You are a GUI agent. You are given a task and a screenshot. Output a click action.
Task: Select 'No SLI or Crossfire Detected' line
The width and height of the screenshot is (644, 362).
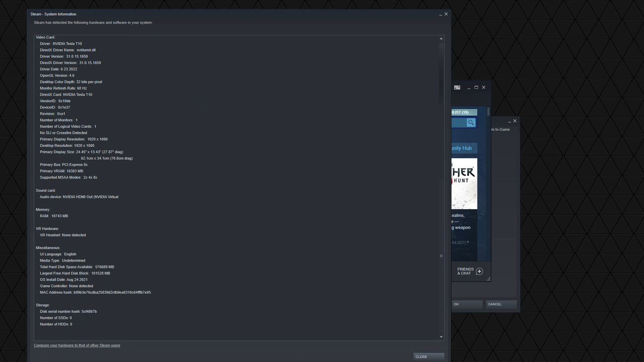(x=63, y=133)
